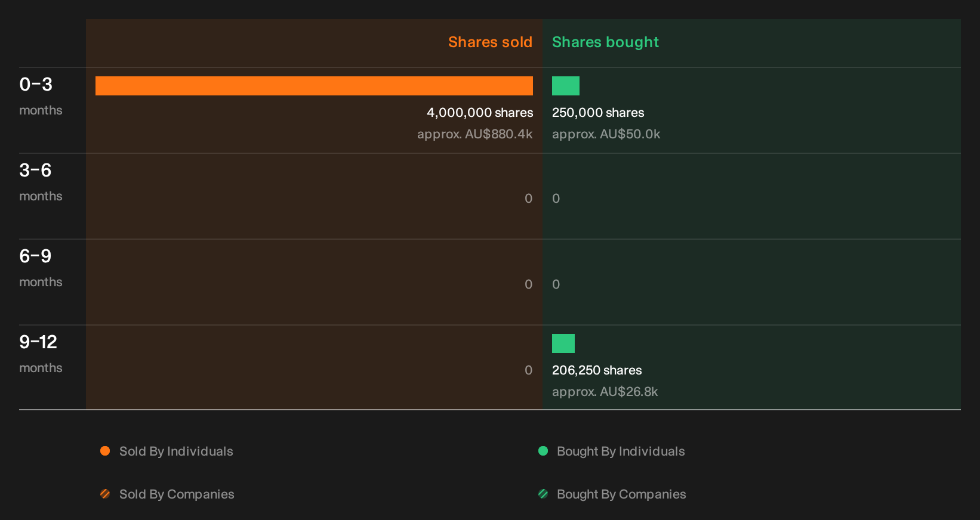
Task: Select the 3-6 months row label
Action: (41, 182)
